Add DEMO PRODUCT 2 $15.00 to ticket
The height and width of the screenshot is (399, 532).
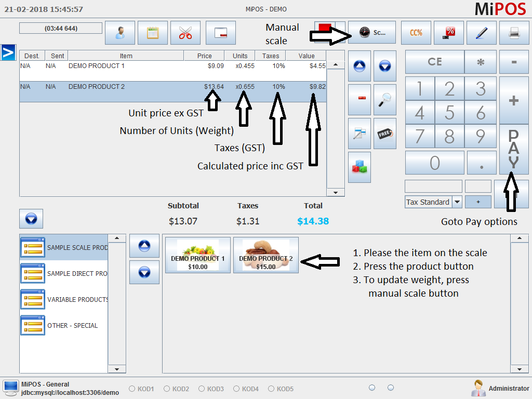(266, 255)
